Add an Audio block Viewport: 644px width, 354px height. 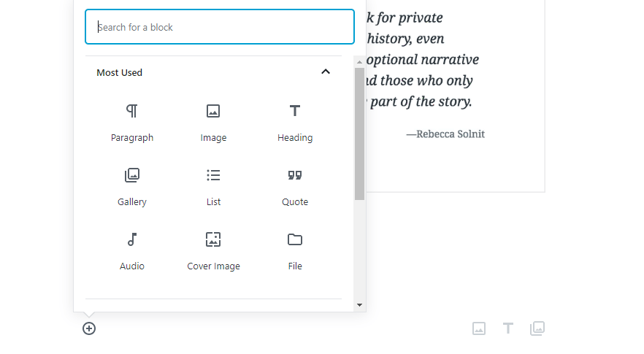click(x=132, y=240)
